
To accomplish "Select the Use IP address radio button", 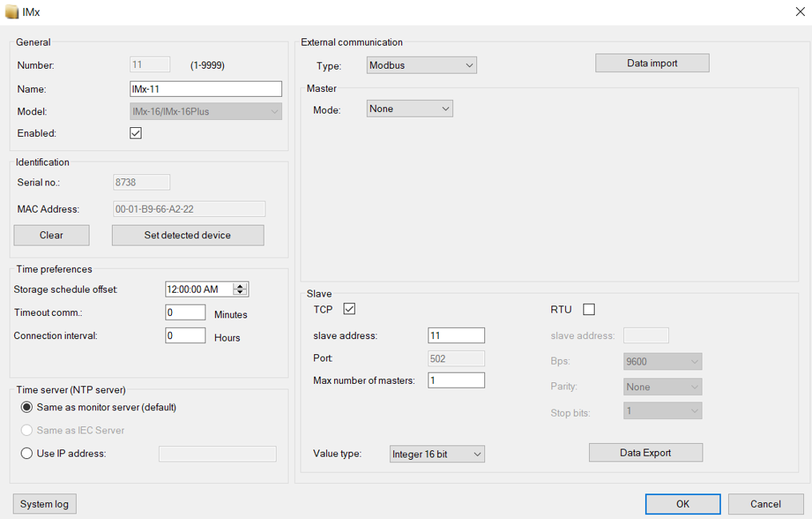I will point(26,453).
